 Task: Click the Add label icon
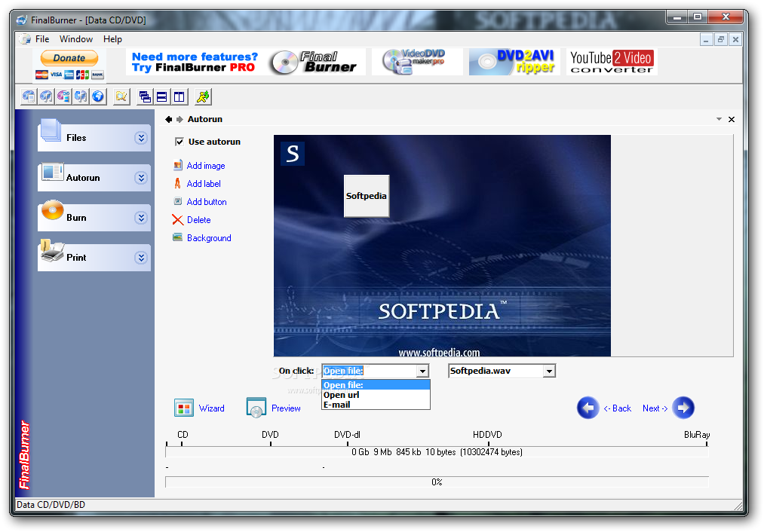pos(178,184)
